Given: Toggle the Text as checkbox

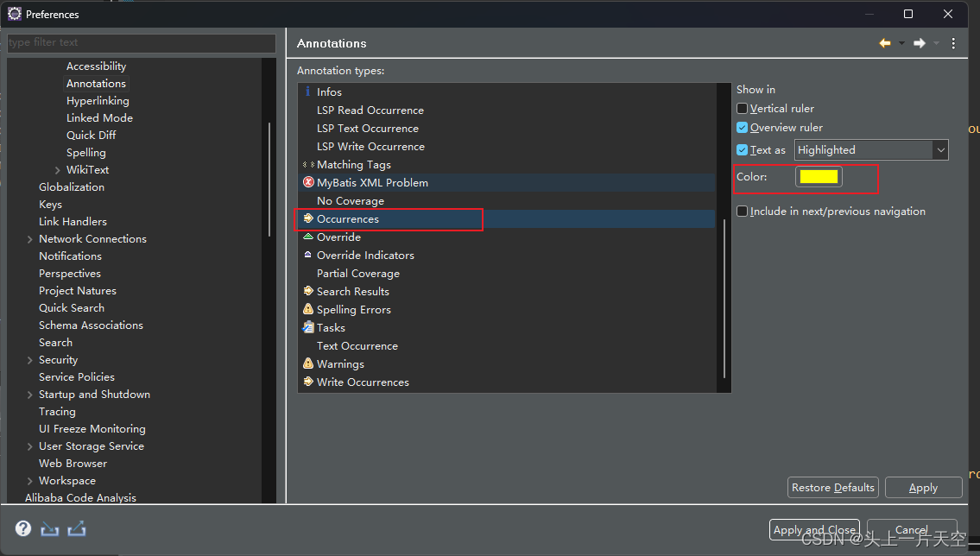Looking at the screenshot, I should tap(742, 150).
